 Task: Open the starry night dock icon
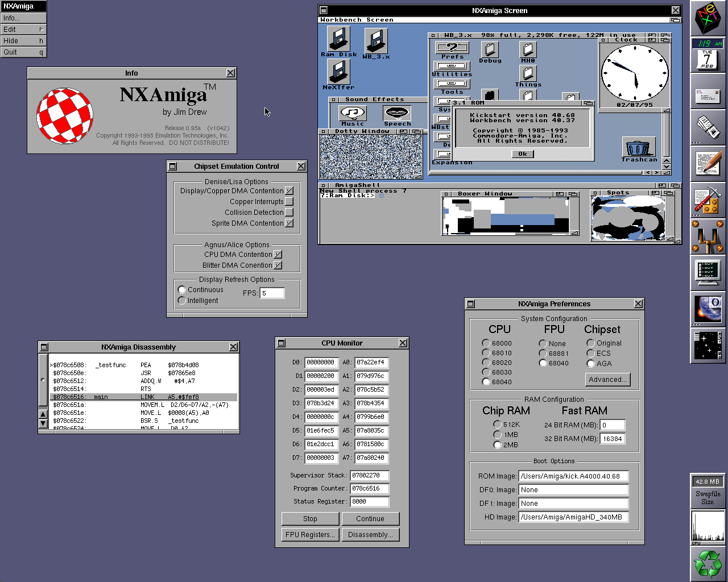click(x=708, y=346)
